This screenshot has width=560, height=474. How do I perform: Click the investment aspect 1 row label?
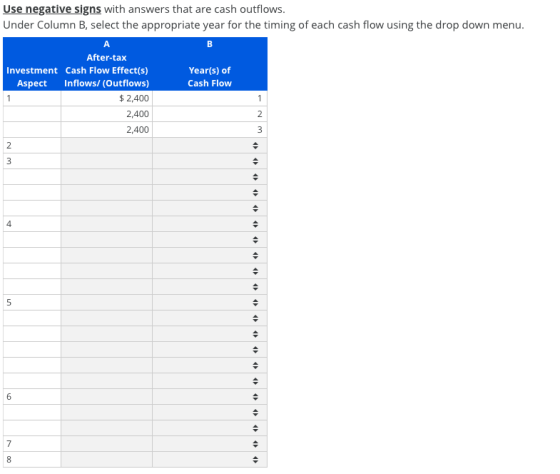pos(9,98)
